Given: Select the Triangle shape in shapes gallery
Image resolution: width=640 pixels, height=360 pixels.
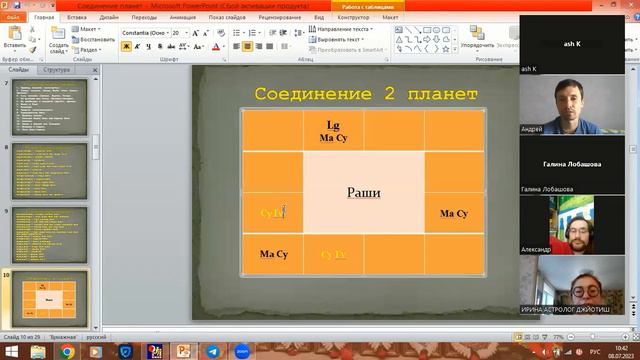Looking at the screenshot, I should (399, 40).
